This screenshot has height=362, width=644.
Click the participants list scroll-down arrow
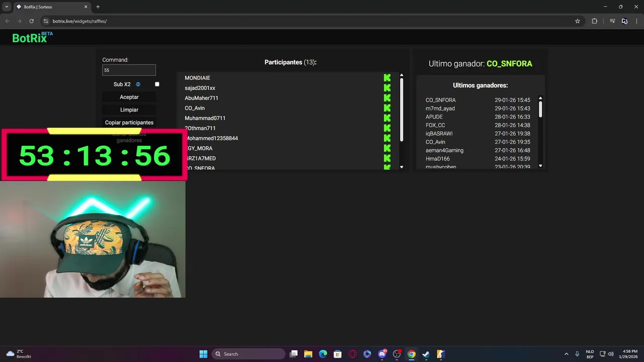[401, 167]
